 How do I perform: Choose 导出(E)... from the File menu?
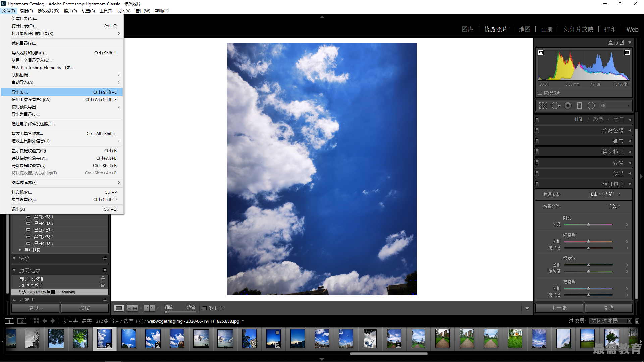point(62,92)
